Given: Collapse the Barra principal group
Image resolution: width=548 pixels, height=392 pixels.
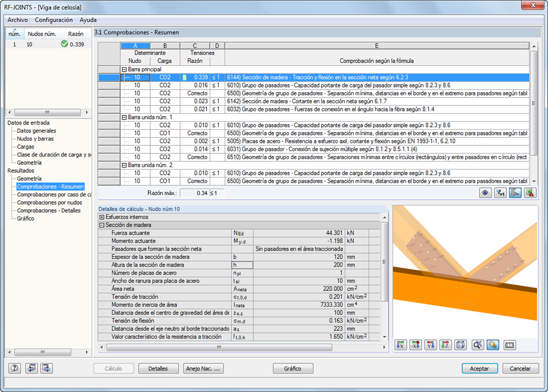Looking at the screenshot, I should click(x=124, y=70).
